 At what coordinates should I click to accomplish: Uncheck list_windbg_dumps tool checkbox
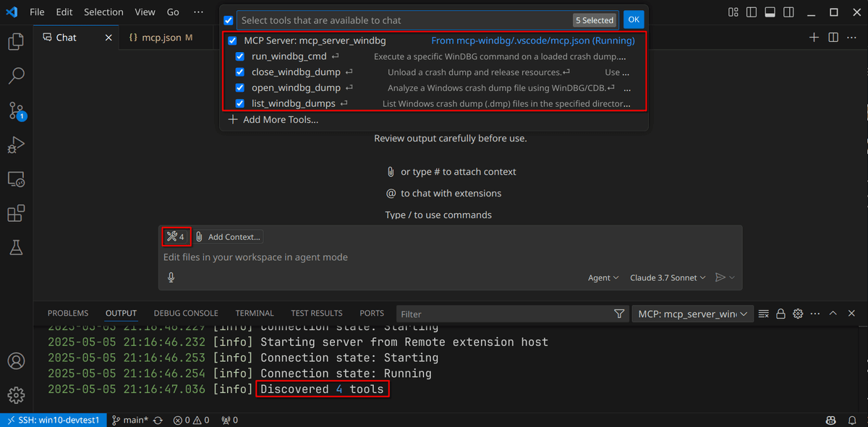pyautogui.click(x=240, y=104)
